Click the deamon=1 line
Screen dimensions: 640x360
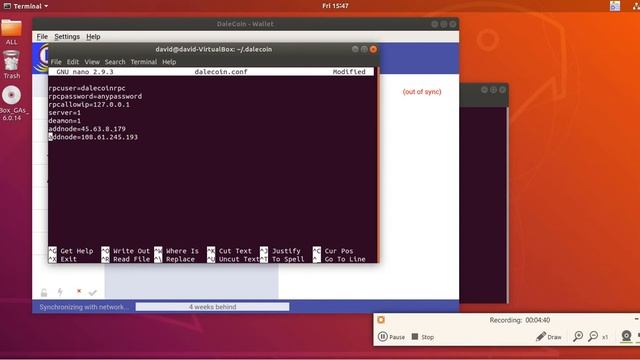pos(64,121)
